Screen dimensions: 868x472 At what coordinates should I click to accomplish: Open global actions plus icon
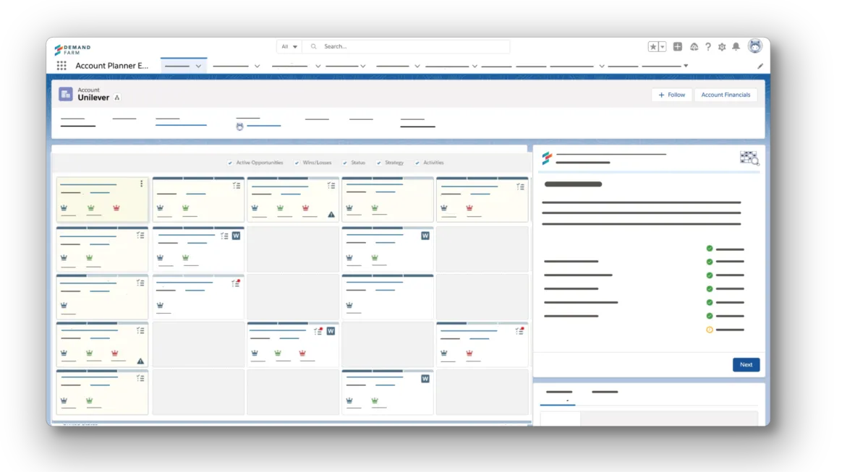click(678, 46)
